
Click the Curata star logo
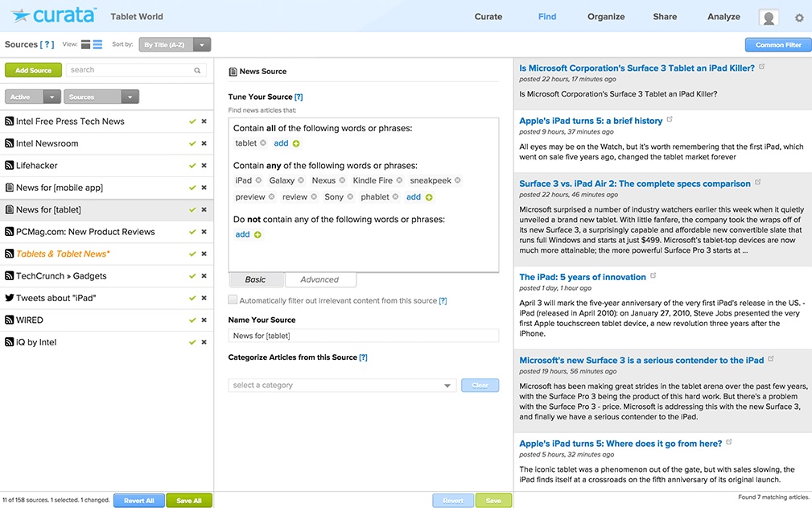tap(21, 15)
